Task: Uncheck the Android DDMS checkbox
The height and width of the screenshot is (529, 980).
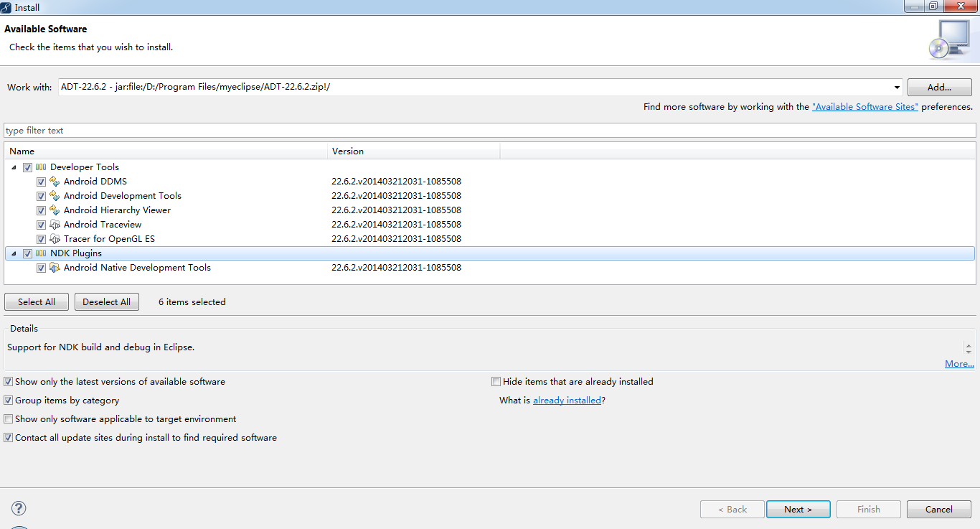Action: [x=41, y=182]
